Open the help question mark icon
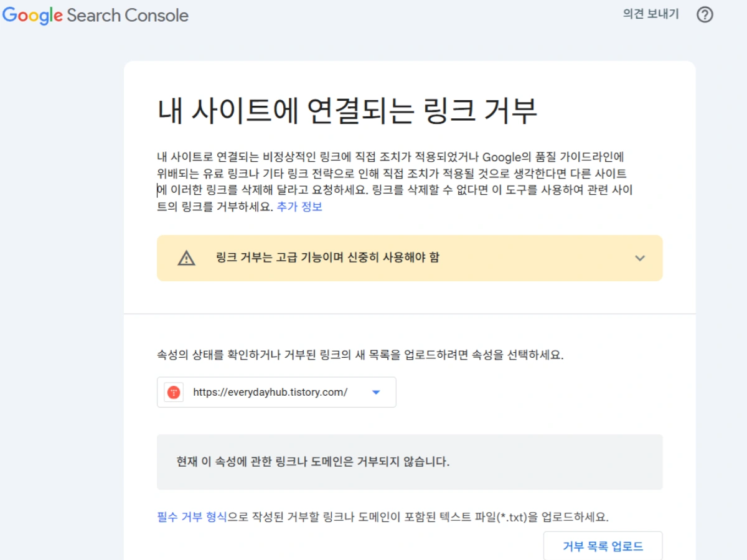The image size is (747, 560). [x=704, y=15]
